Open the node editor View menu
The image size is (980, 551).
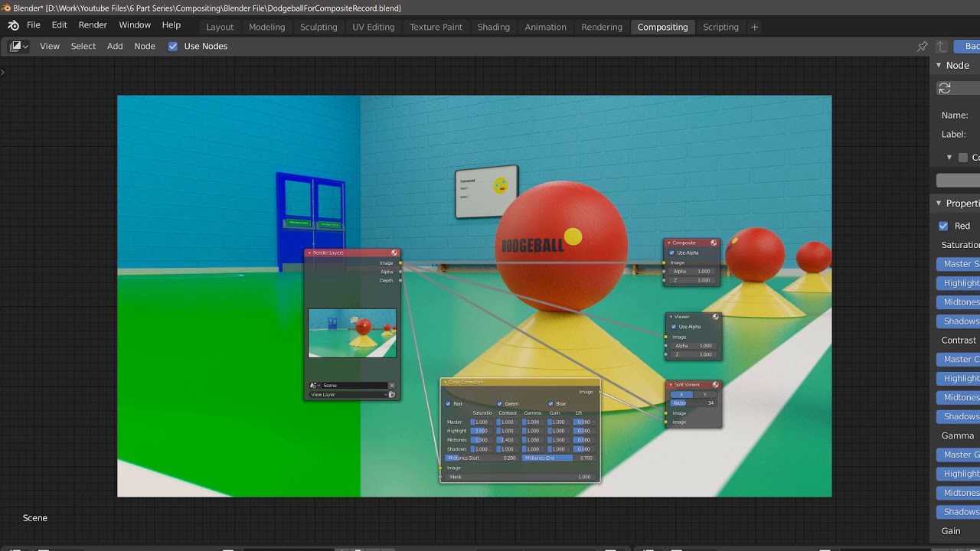(50, 46)
